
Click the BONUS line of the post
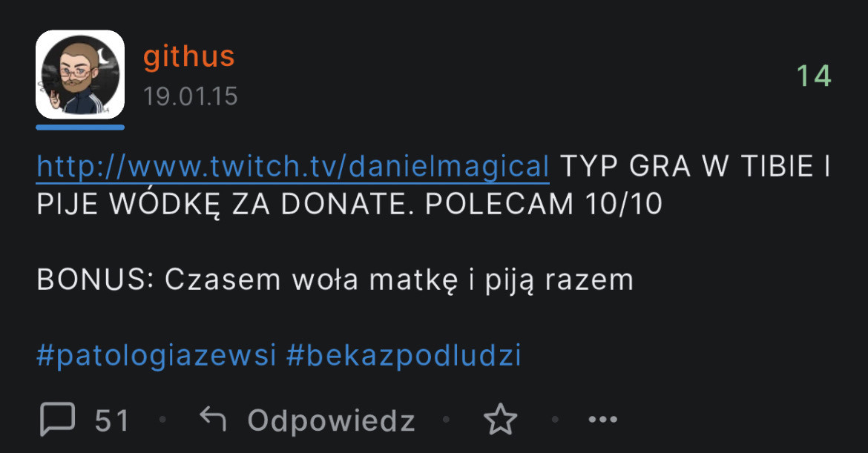coord(335,280)
